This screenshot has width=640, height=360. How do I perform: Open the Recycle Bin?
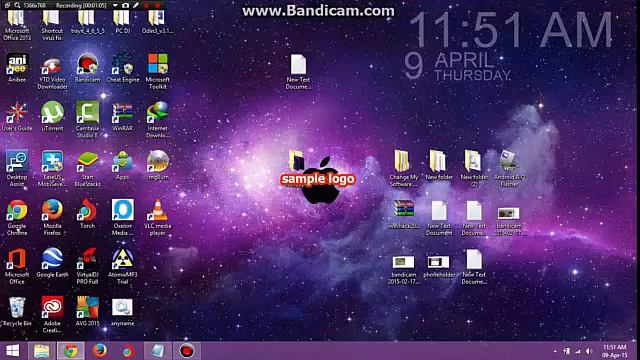tap(17, 311)
